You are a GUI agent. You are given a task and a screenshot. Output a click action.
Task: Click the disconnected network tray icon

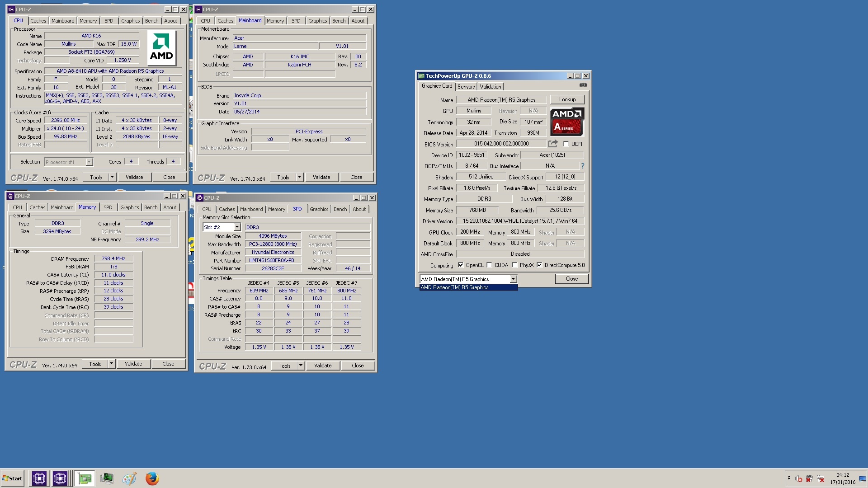coord(821,479)
